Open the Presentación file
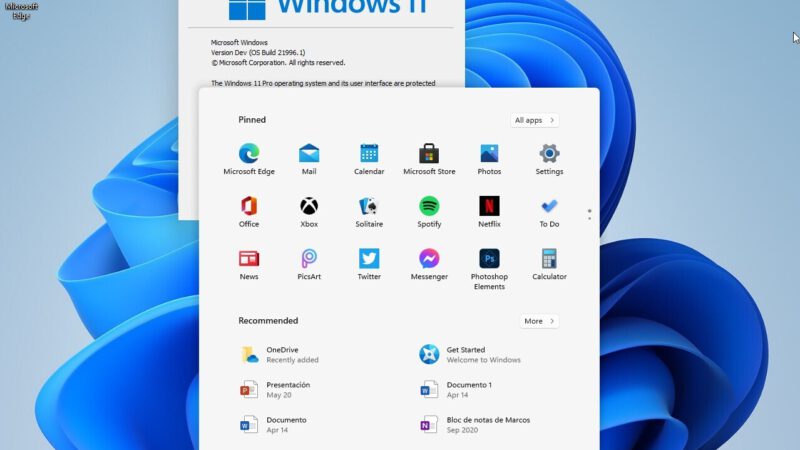The height and width of the screenshot is (450, 800). click(x=276, y=390)
